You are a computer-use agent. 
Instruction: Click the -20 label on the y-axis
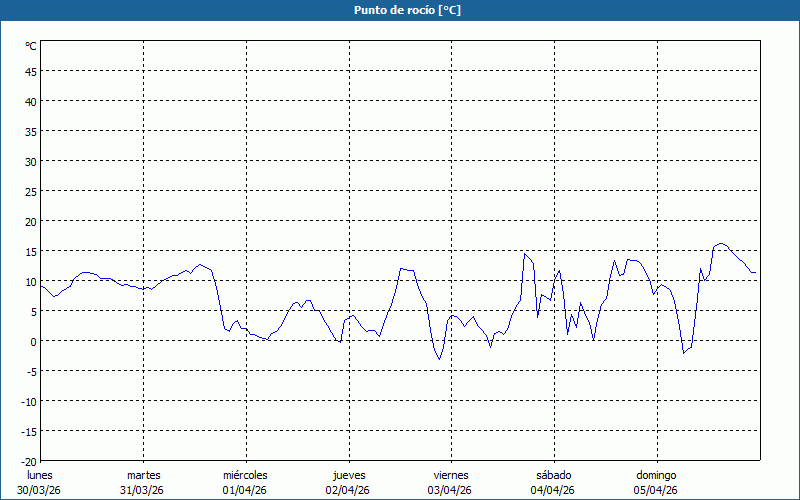click(x=28, y=461)
